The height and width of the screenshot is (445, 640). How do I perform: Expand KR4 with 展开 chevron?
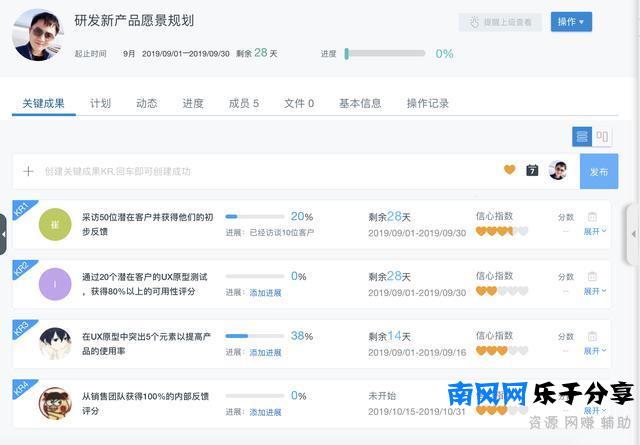(x=595, y=410)
